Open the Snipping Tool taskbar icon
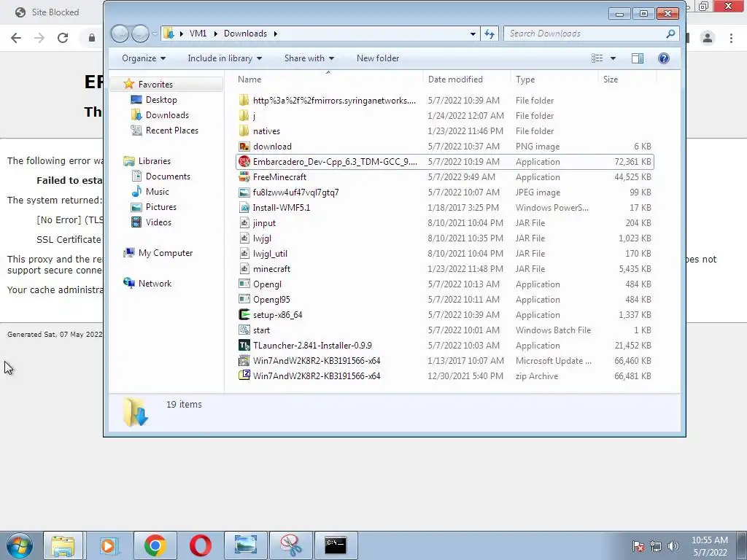 290,545
